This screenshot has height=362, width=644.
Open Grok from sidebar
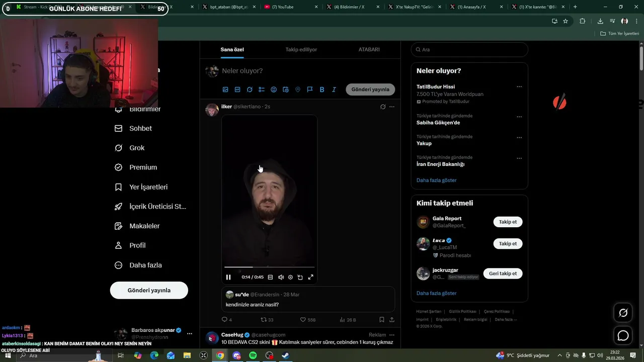(130, 148)
